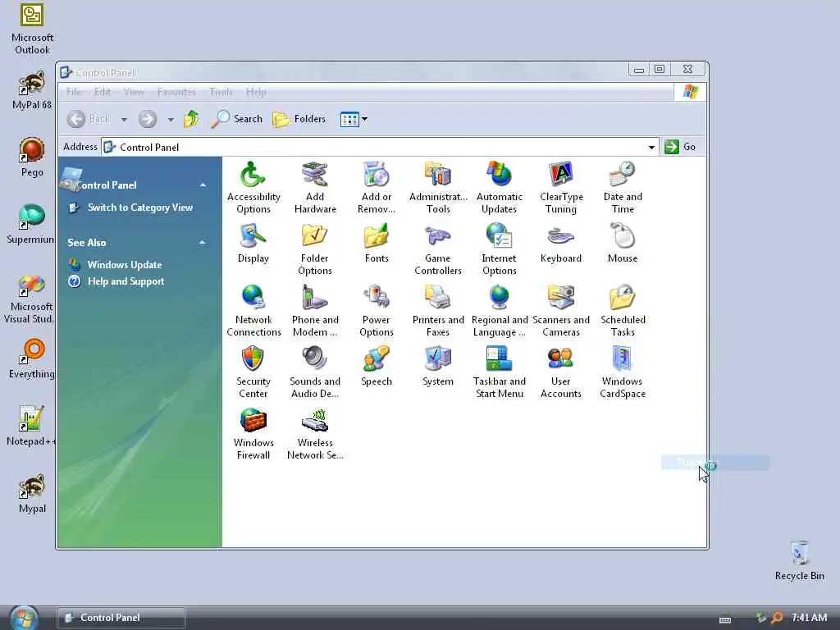
Task: Open the View menu
Action: click(134, 92)
